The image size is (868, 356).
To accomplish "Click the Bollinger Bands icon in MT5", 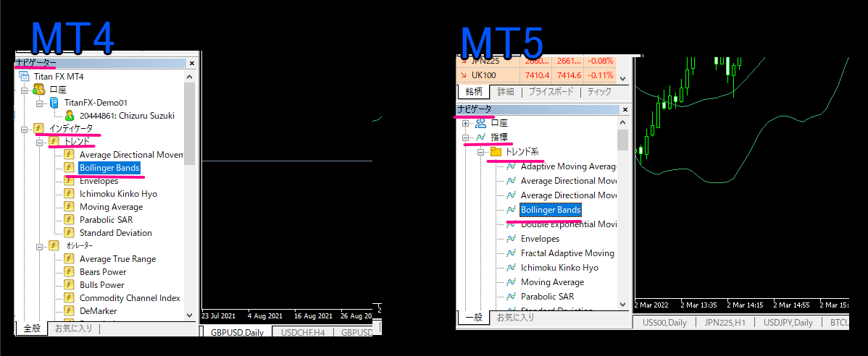I will tap(511, 210).
